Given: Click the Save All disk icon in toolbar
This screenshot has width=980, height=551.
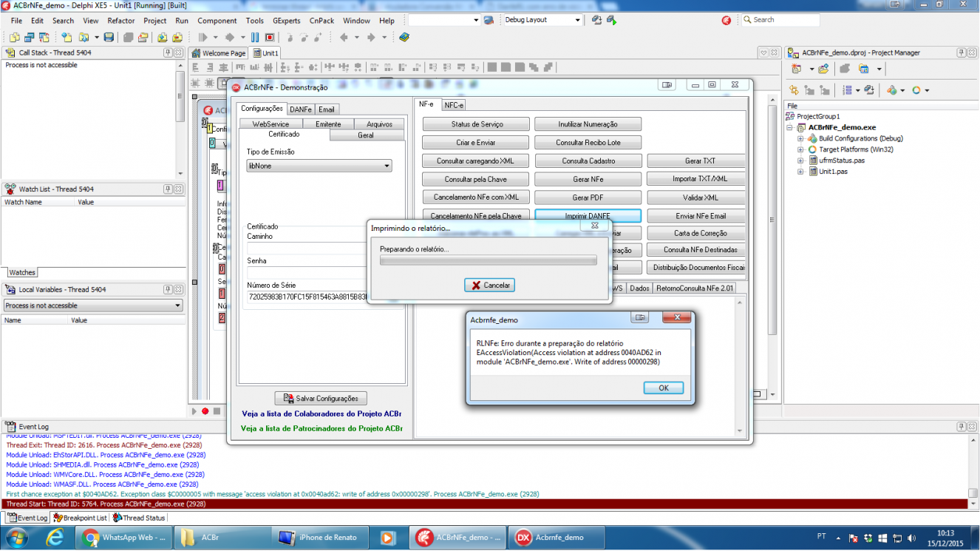Looking at the screenshot, I should click(129, 37).
